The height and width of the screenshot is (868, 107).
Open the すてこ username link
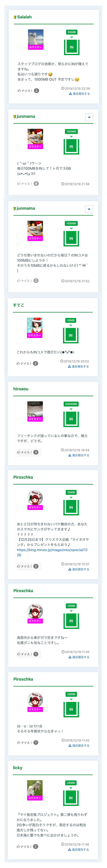[19, 305]
